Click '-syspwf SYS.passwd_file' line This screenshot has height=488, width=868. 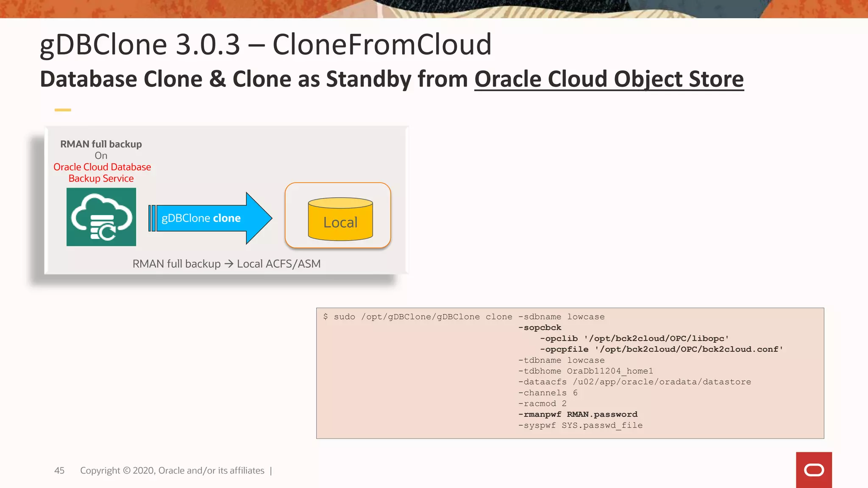(x=580, y=425)
